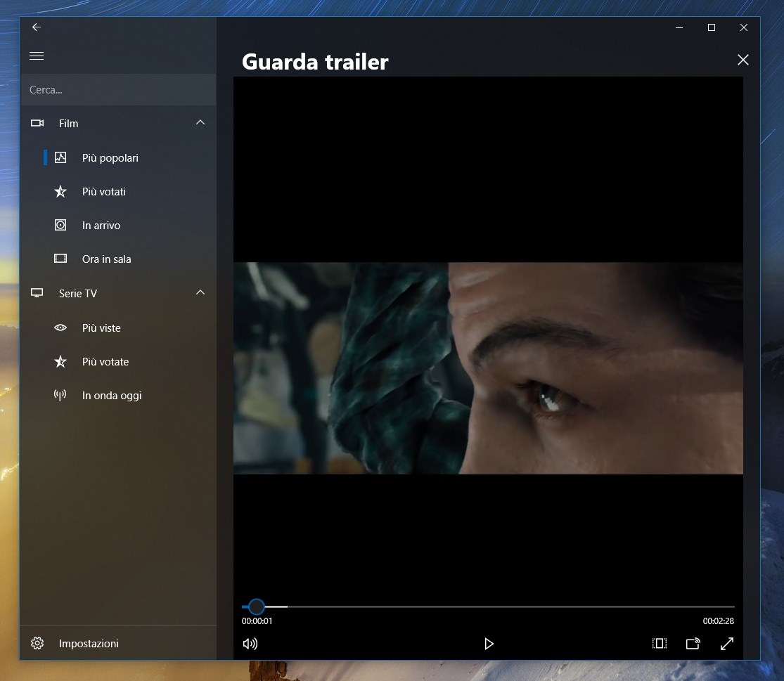This screenshot has width=784, height=681.
Task: Click the In arrivo disc icon
Action: (60, 225)
